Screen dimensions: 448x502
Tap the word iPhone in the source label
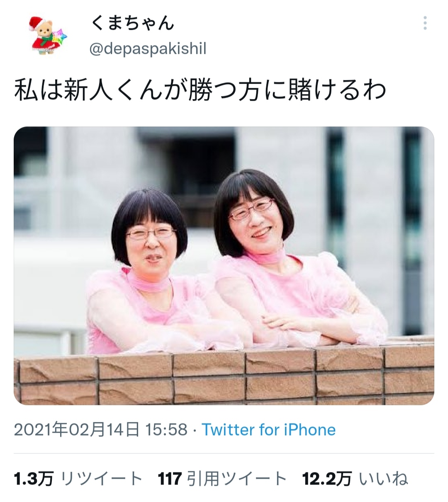pyautogui.click(x=310, y=429)
